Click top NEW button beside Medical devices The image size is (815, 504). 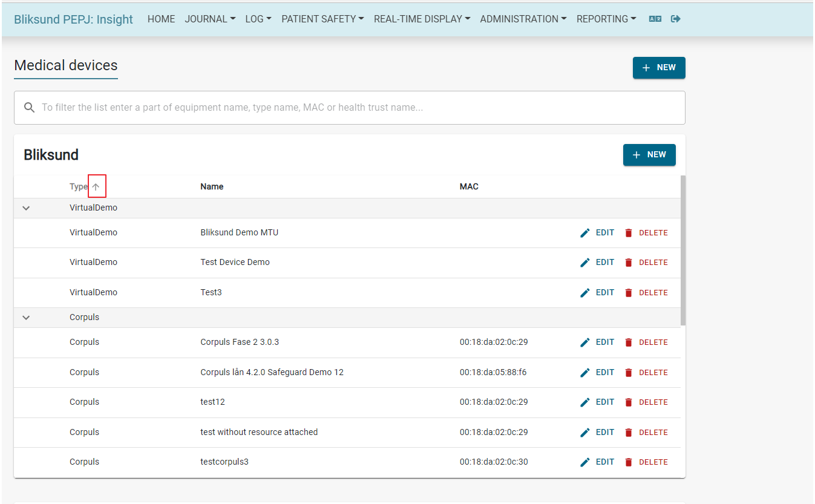(x=659, y=68)
